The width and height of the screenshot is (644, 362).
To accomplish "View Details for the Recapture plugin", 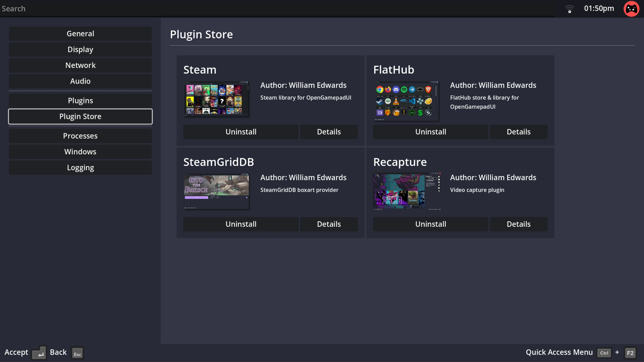I will [518, 224].
